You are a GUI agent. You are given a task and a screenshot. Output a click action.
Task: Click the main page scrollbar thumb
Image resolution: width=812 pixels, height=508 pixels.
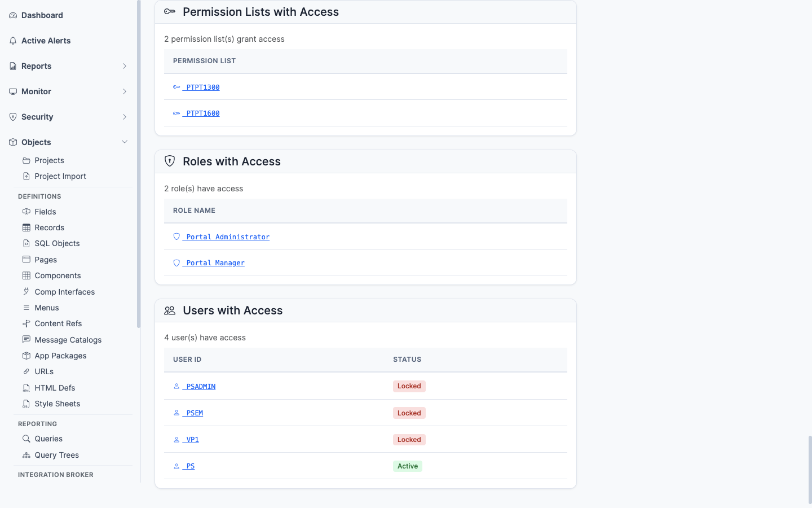pyautogui.click(x=810, y=470)
